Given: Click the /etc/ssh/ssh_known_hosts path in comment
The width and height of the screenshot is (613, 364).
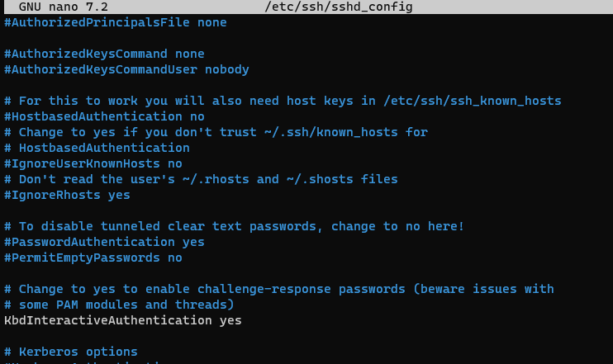Looking at the screenshot, I should [473, 101].
